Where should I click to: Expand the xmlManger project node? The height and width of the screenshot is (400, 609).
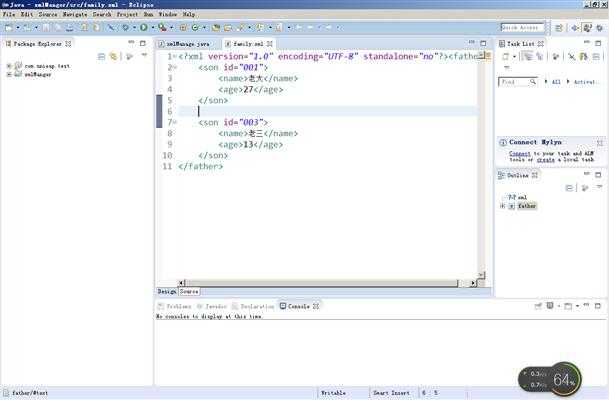tap(9, 74)
